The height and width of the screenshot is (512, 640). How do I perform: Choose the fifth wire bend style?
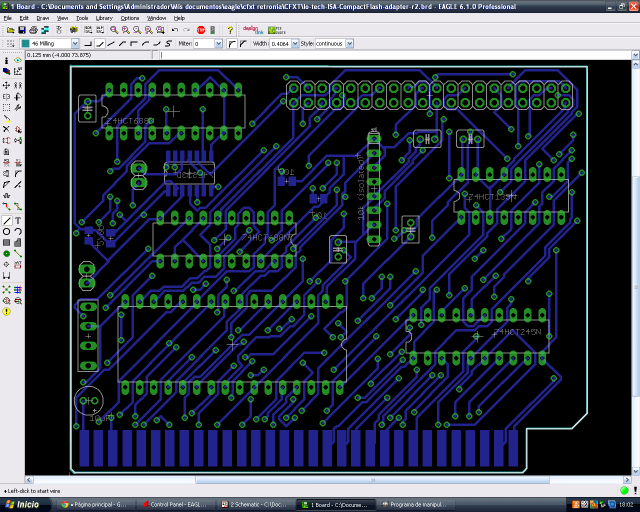click(x=133, y=44)
